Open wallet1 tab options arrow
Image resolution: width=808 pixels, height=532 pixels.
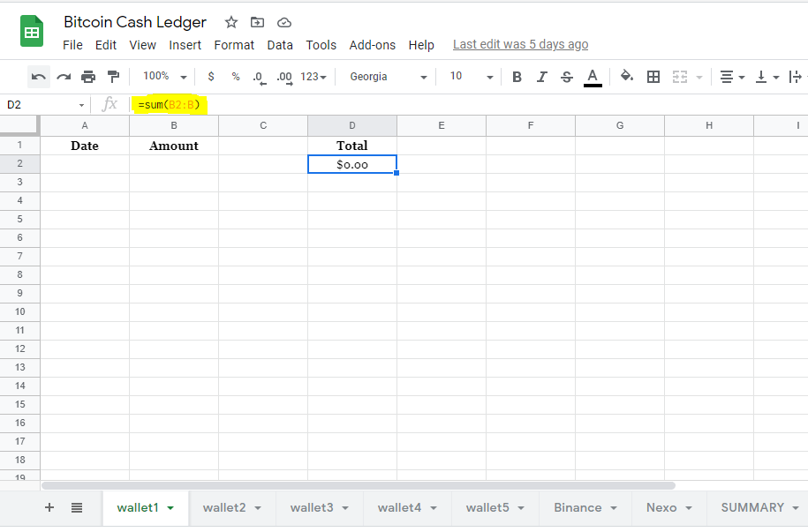170,508
